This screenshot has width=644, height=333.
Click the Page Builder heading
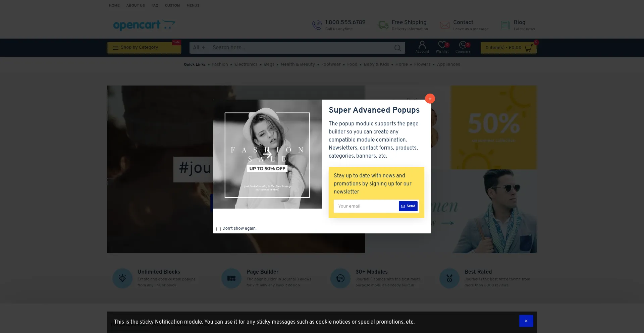coord(263,272)
